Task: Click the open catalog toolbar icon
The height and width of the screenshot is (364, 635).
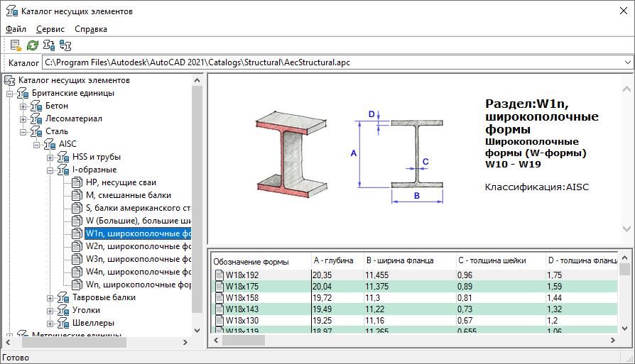Action: [x=16, y=45]
